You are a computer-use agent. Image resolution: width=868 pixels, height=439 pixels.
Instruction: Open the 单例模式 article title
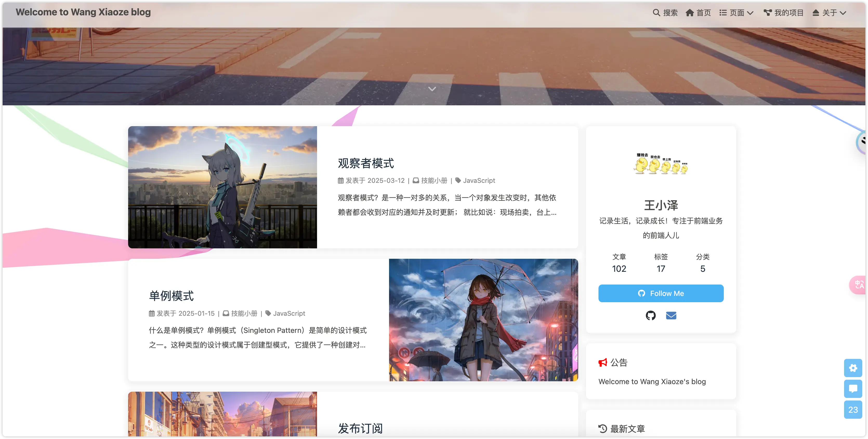click(171, 296)
